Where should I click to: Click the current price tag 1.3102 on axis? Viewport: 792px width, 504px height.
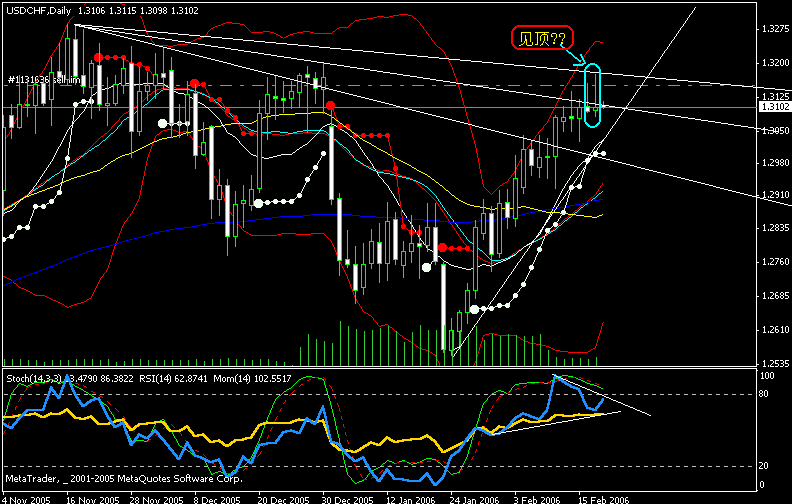(x=775, y=107)
